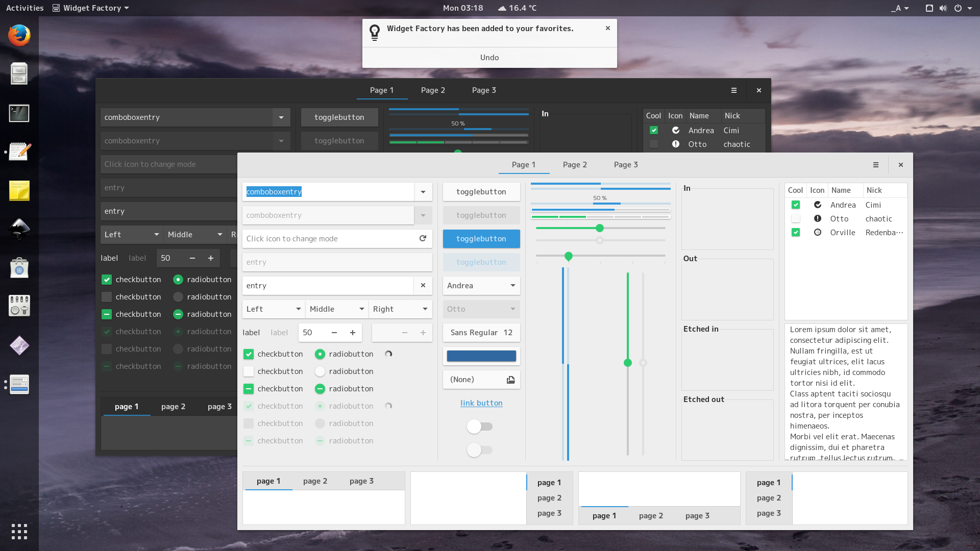Open the sticky notes app in dock
The image size is (980, 551).
pyautogui.click(x=19, y=191)
